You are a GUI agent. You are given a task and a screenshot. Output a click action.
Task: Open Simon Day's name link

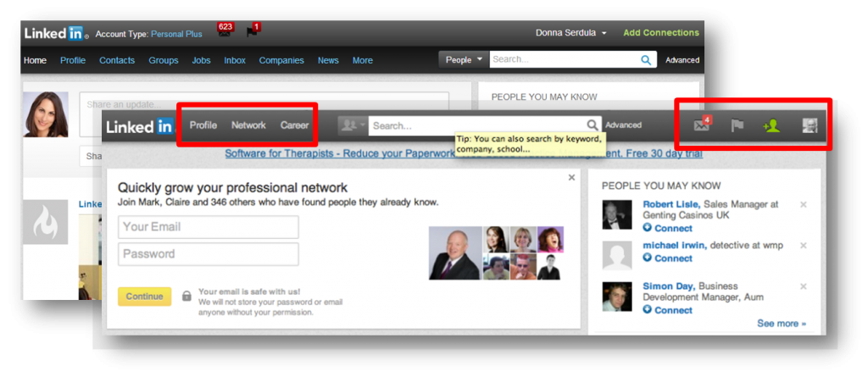coord(670,286)
